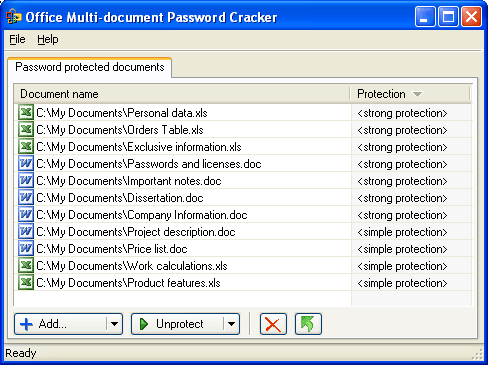The height and width of the screenshot is (365, 488).
Task: Click the green arrow restore icon button
Action: [308, 324]
